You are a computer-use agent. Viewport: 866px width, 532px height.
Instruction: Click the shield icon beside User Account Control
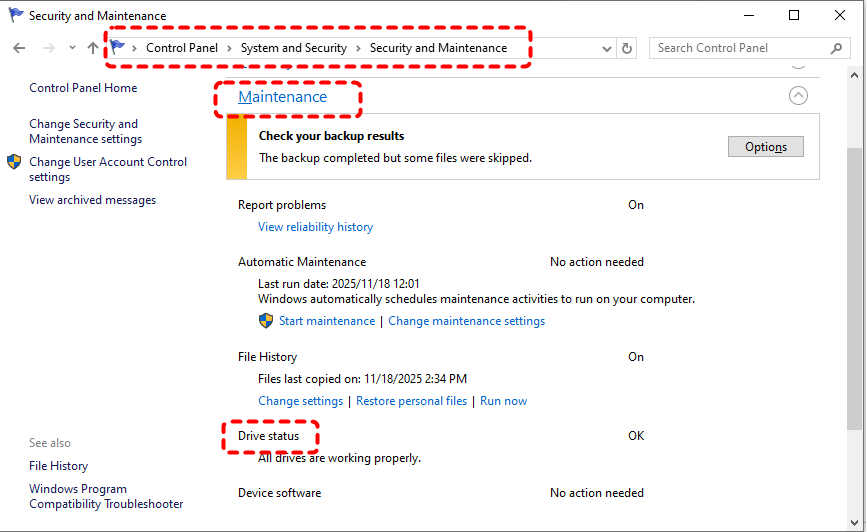pos(14,162)
